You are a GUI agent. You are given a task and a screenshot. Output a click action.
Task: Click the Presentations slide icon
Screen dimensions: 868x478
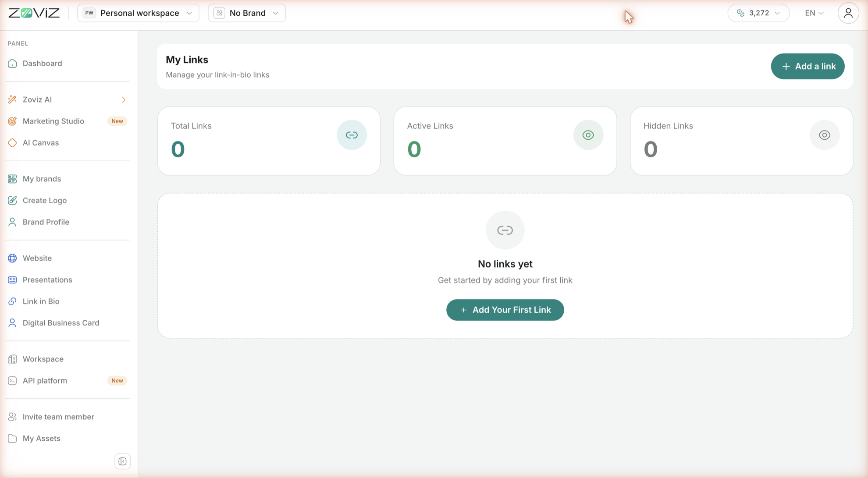pyautogui.click(x=12, y=280)
